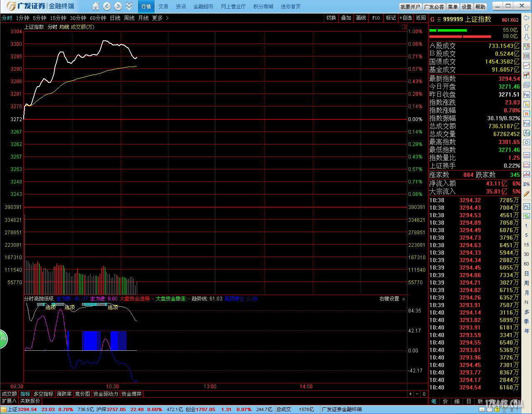
Task: Switch to the 30分钟 period
Action: [78, 18]
